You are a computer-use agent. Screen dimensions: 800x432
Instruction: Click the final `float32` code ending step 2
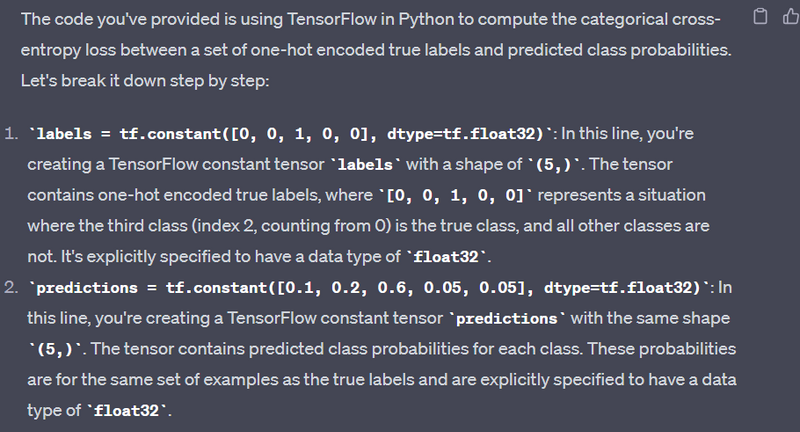[130, 411]
